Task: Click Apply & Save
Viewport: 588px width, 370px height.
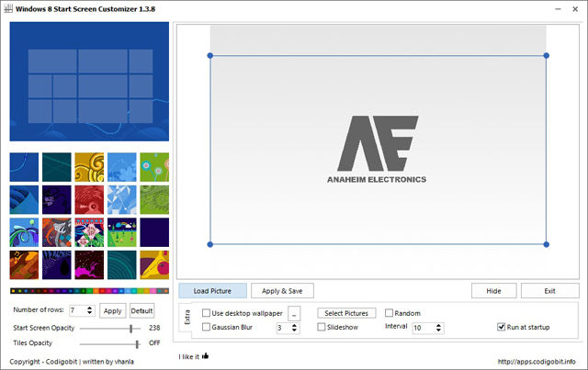Action: (282, 291)
